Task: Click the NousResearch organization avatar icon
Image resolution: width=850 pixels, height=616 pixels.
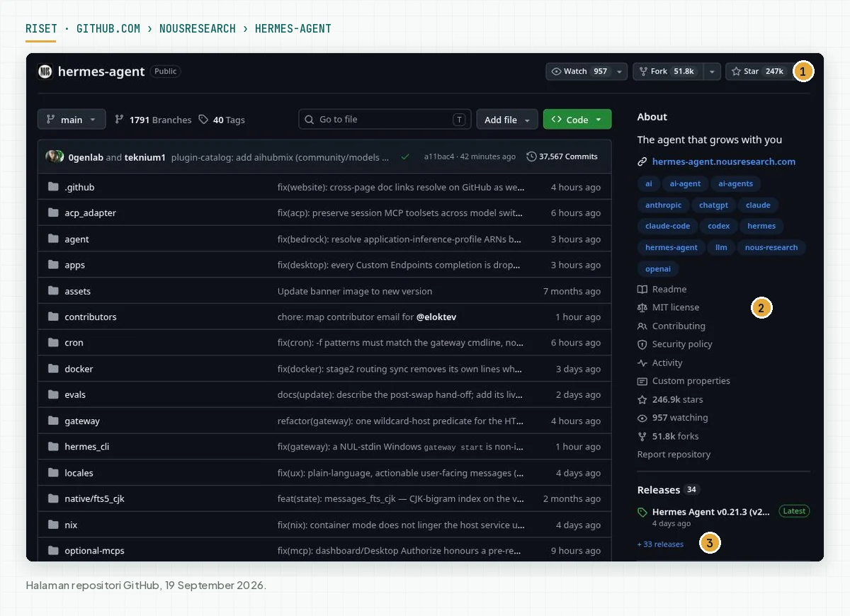Action: (x=45, y=72)
